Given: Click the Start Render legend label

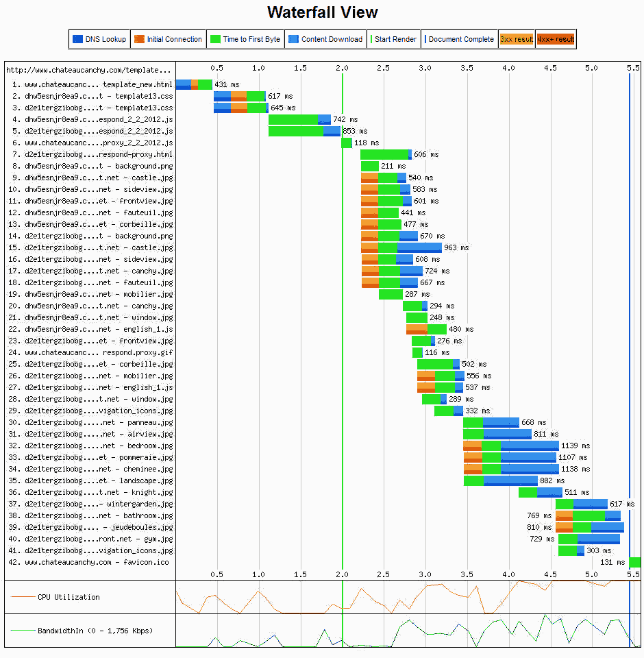Looking at the screenshot, I should pos(395,39).
